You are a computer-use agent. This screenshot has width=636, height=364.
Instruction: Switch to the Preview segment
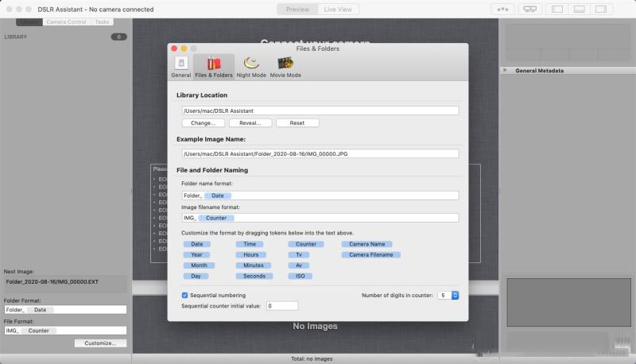tap(297, 10)
